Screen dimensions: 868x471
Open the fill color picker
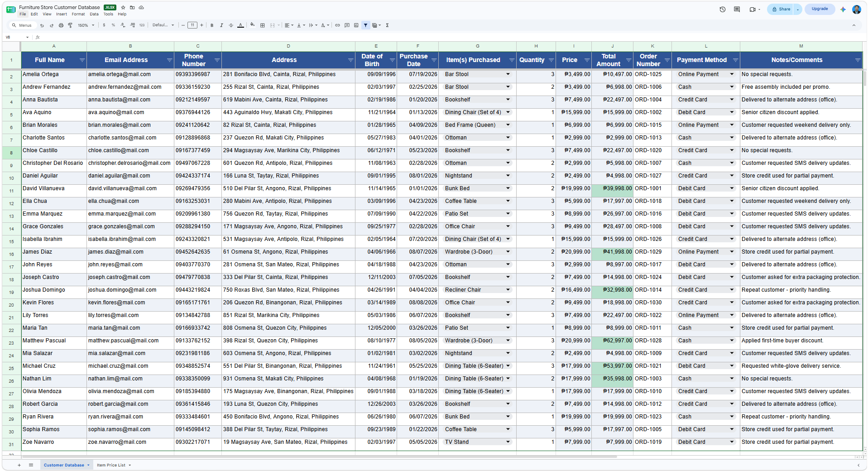coord(252,25)
